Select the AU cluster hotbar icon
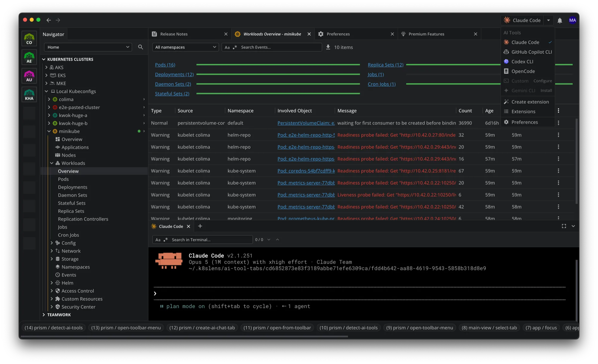 tap(29, 76)
